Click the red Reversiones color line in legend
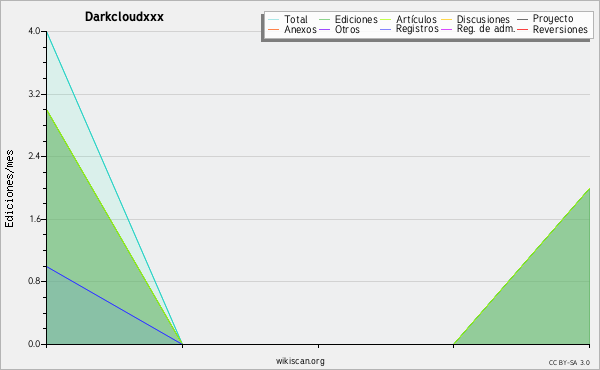 click(522, 29)
